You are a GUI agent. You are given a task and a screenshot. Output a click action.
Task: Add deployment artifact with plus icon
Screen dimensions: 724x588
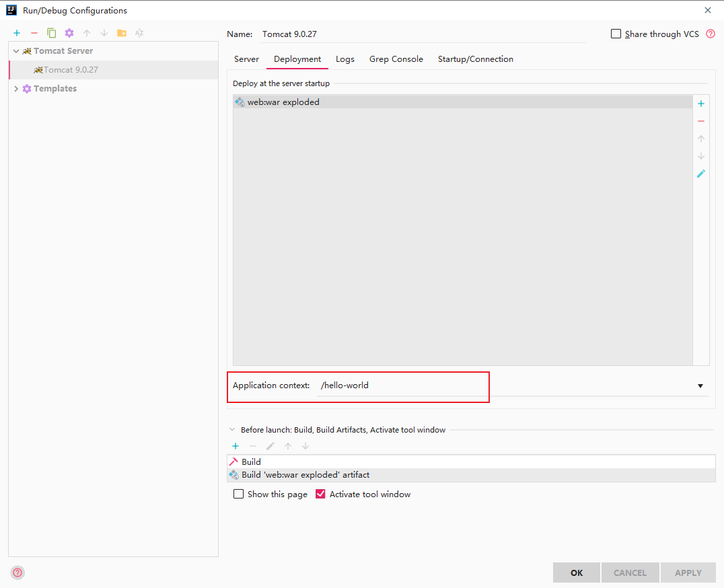701,104
